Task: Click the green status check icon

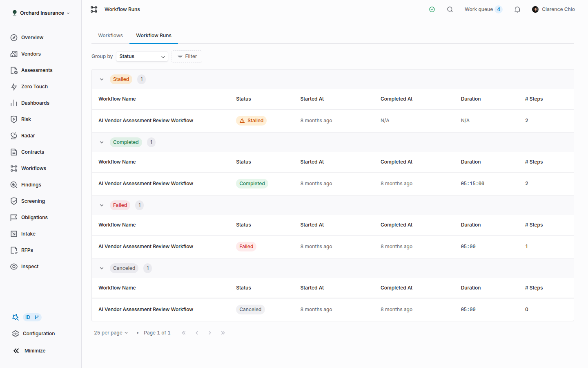Action: click(x=432, y=9)
